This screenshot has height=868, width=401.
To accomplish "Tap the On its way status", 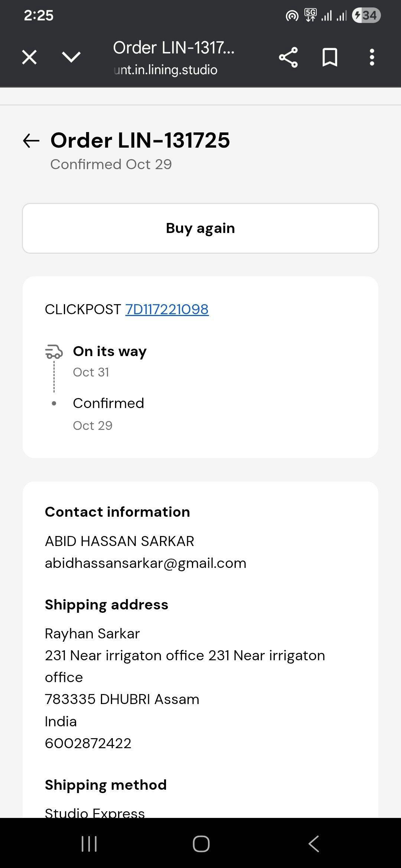I will 110,351.
